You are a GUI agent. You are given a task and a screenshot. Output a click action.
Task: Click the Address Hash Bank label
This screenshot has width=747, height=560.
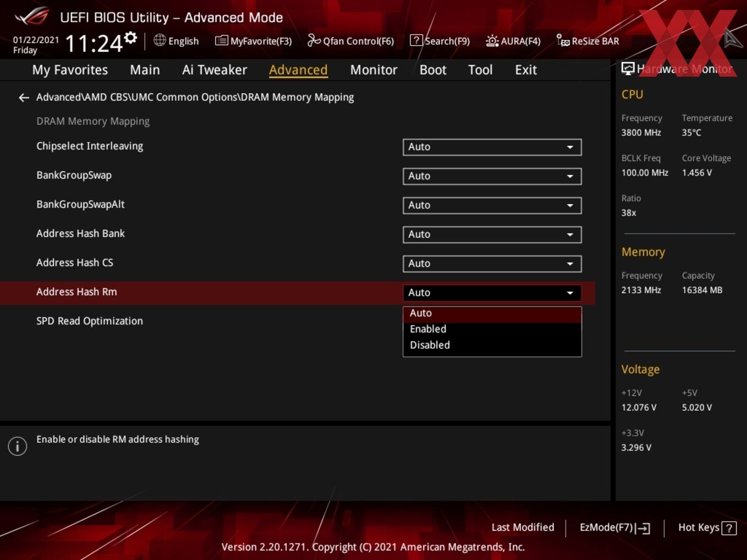tap(80, 234)
